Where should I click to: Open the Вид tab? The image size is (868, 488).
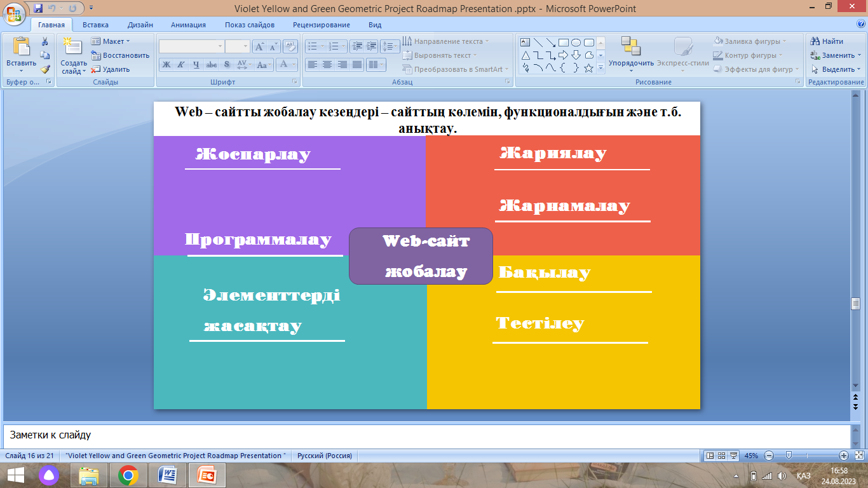[x=375, y=25]
